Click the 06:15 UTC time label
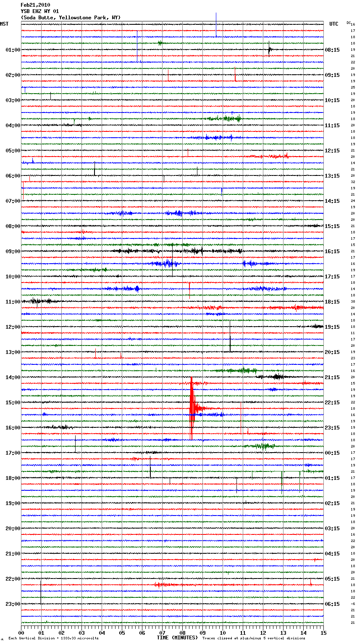Image resolution: width=357 pixels, height=644 pixels. 332,604
